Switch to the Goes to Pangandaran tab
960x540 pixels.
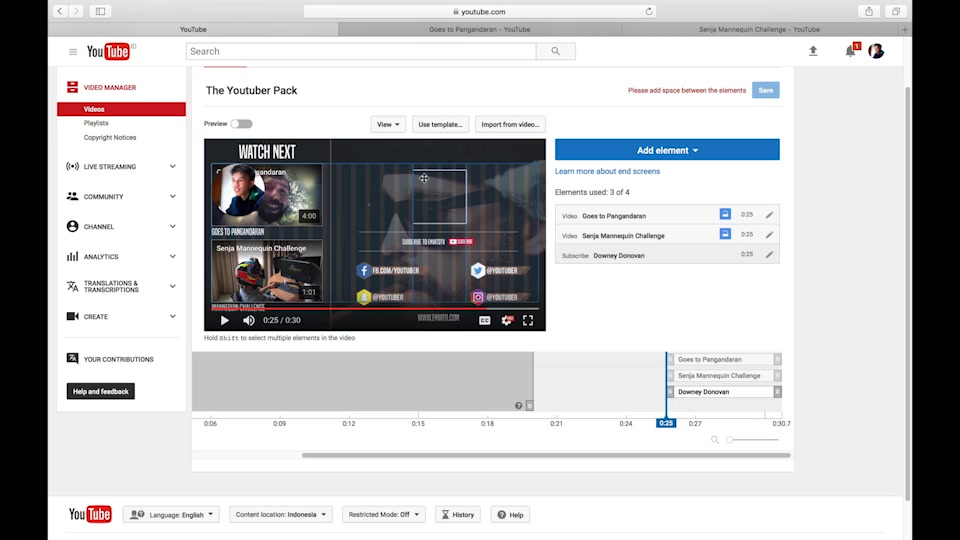tap(479, 29)
